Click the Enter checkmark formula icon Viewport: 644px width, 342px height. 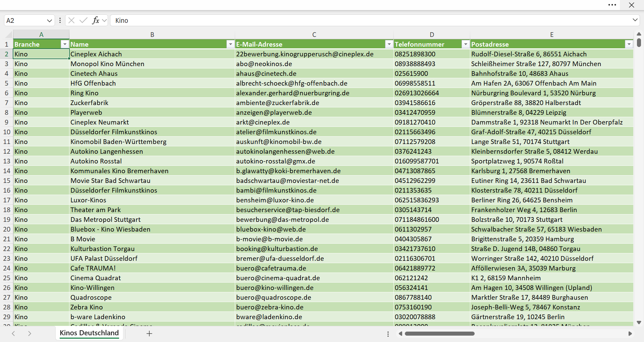pyautogui.click(x=83, y=20)
